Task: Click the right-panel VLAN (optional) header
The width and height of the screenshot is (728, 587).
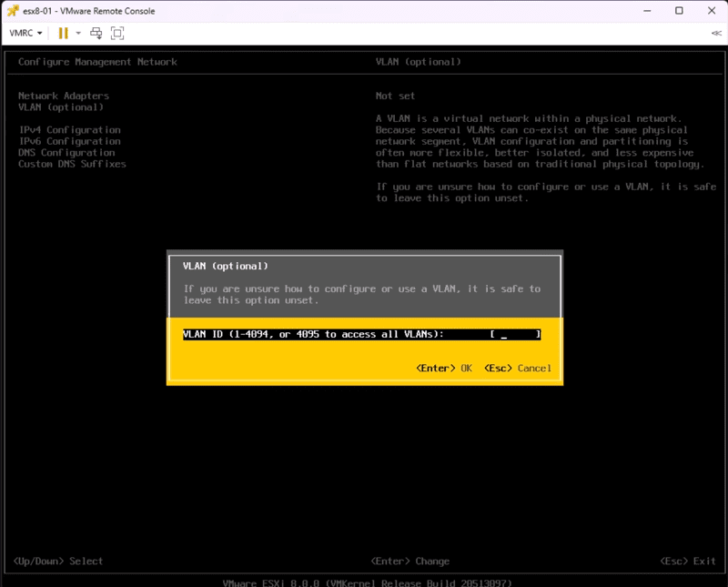Action: (419, 62)
